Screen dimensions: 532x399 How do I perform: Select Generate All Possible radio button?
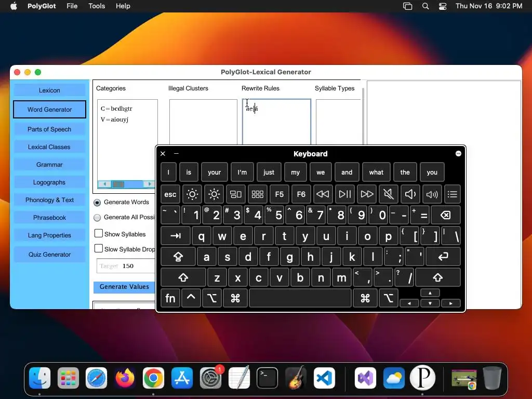pos(97,218)
